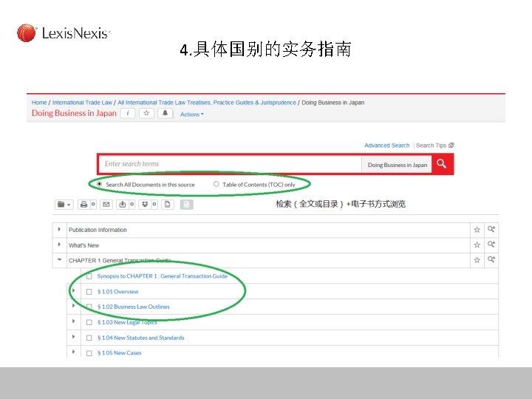The width and height of the screenshot is (532, 399).
Task: Go to Home breadcrumb
Action: [x=39, y=103]
